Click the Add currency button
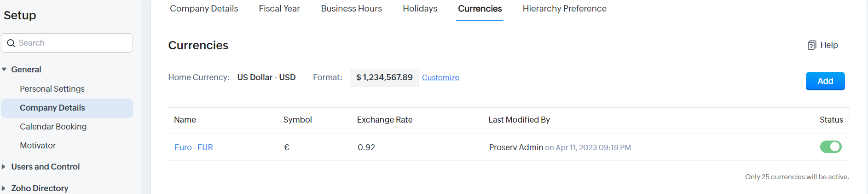868x194 pixels. [x=825, y=81]
